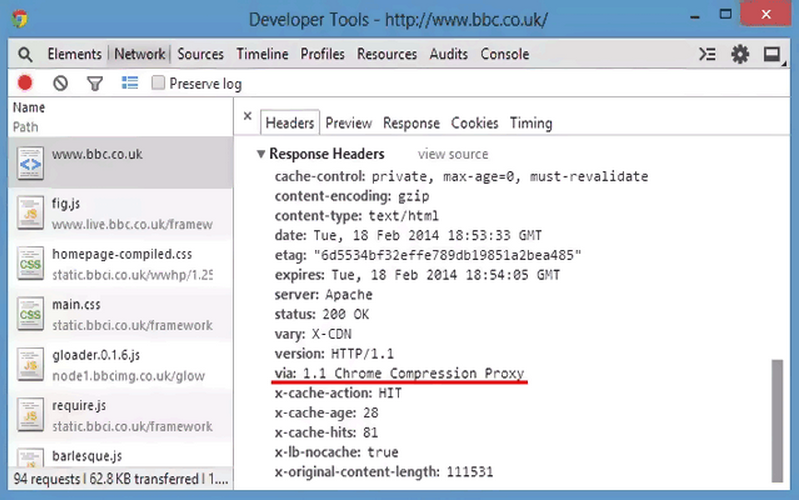Viewport: 800px width, 502px height.
Task: Click the barlesque.js script icon
Action: [x=30, y=458]
